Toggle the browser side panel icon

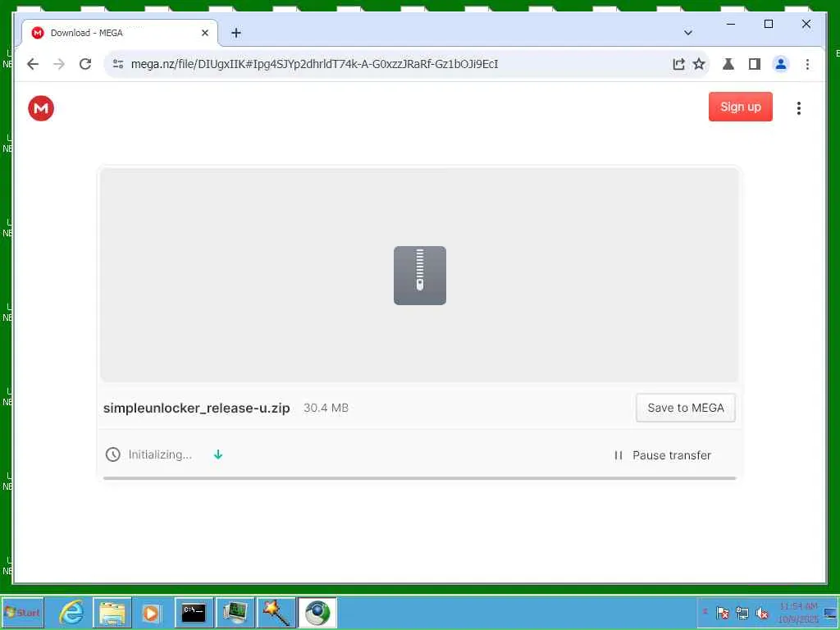755,64
